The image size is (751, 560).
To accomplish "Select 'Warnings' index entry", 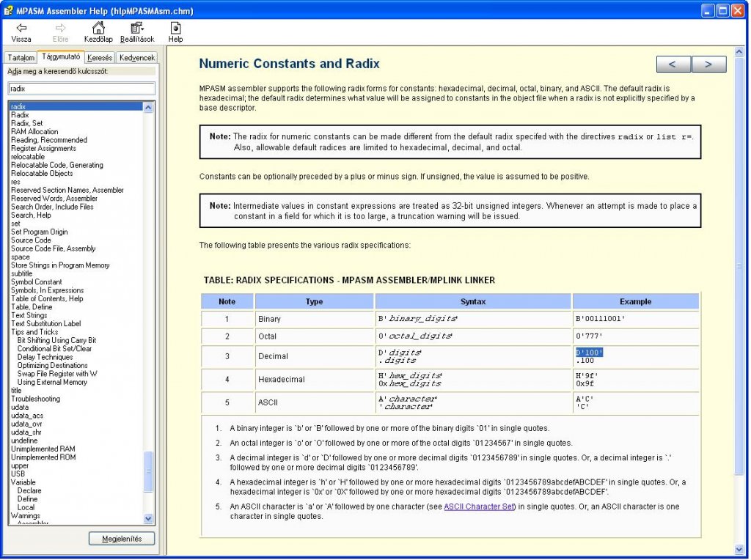I will 26,516.
